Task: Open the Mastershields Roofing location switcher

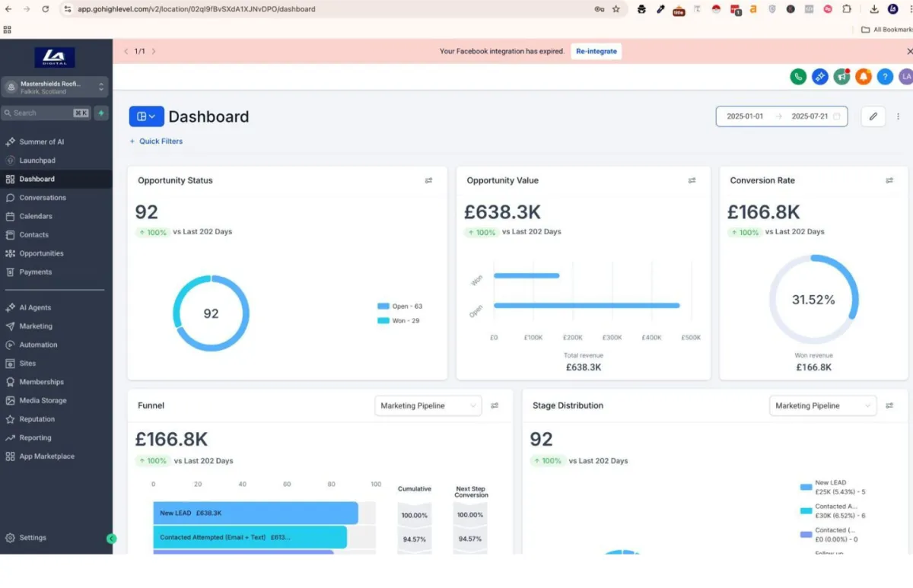Action: pyautogui.click(x=55, y=87)
